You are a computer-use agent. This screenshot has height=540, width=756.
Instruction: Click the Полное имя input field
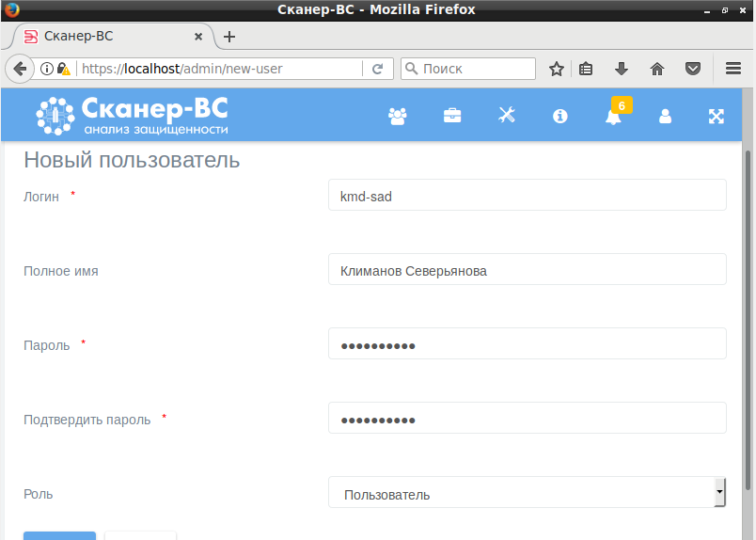[x=527, y=269]
